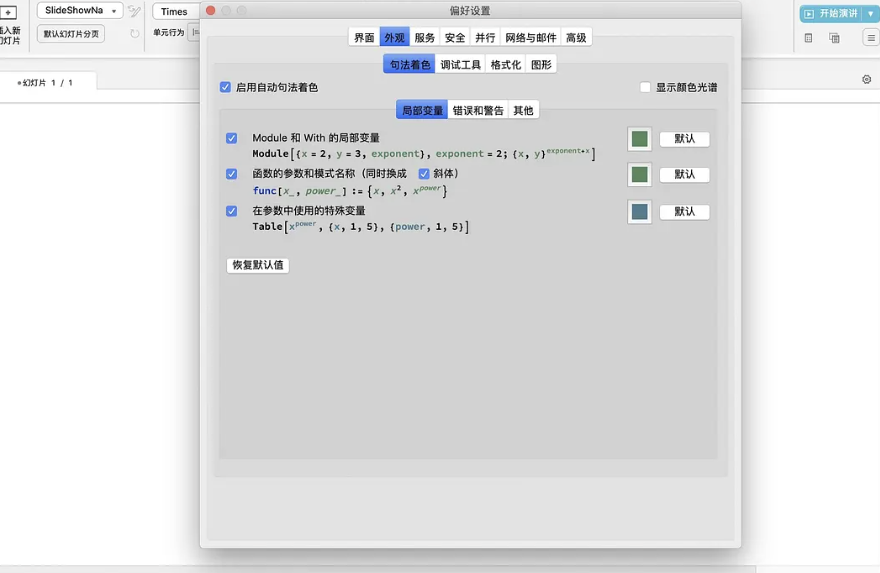Click 默认 button for special variables row
Screen dimensions: 880x573
click(685, 212)
